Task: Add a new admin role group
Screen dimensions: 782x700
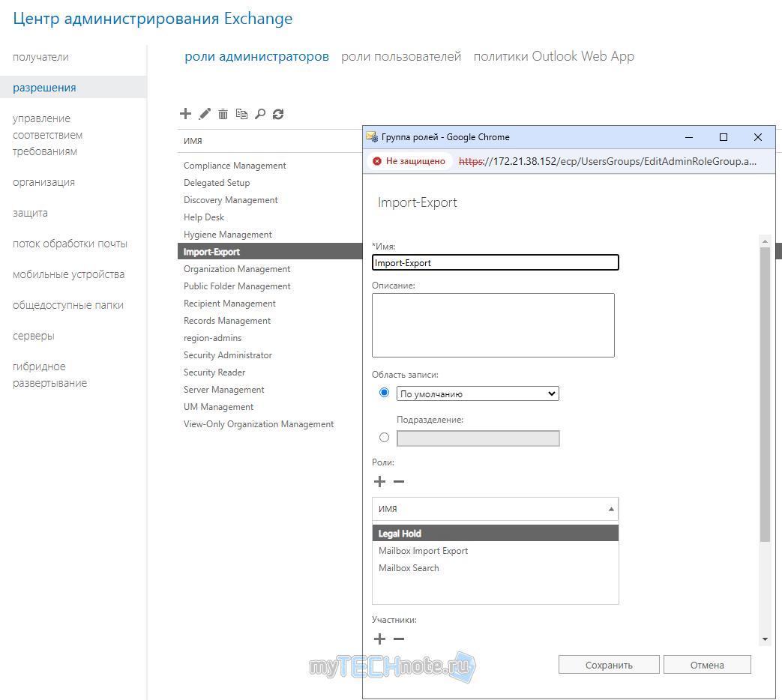Action: (x=185, y=114)
